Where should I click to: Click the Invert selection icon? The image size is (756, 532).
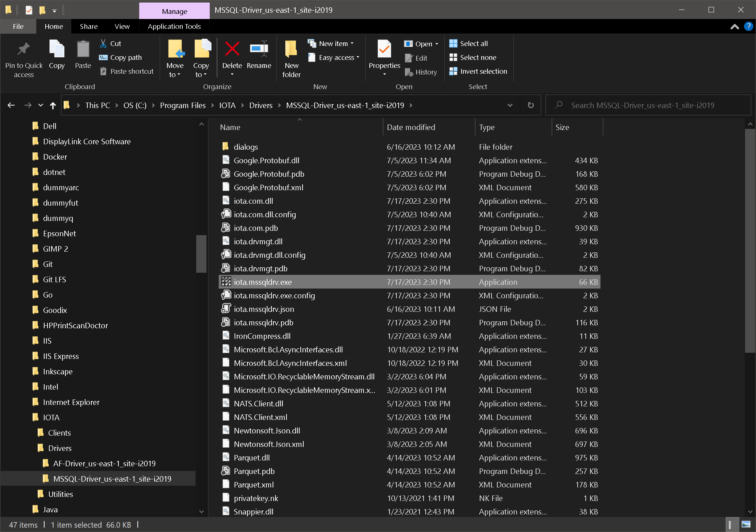pos(453,71)
